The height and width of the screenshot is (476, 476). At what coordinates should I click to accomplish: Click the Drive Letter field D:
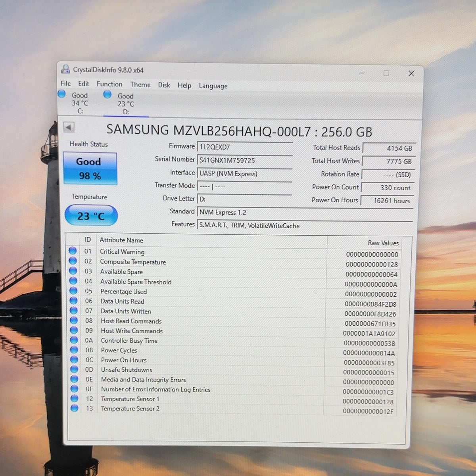coord(244,199)
